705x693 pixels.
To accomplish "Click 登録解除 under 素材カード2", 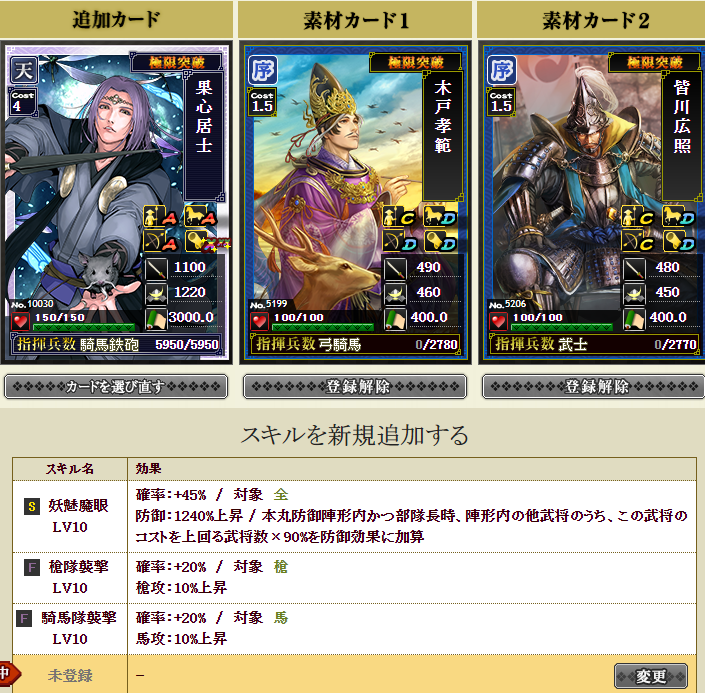I will pos(594,387).
